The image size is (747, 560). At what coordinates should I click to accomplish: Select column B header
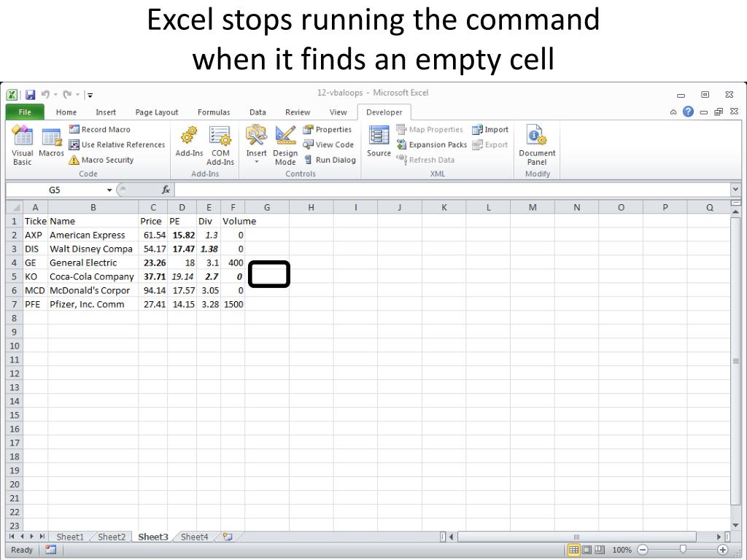93,208
